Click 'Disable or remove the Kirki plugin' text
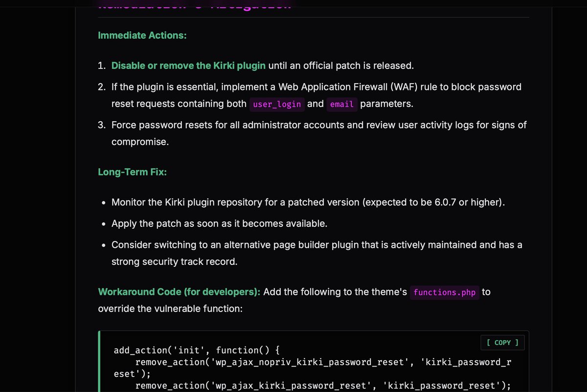Screen dimensions: 587x392 coord(188,65)
